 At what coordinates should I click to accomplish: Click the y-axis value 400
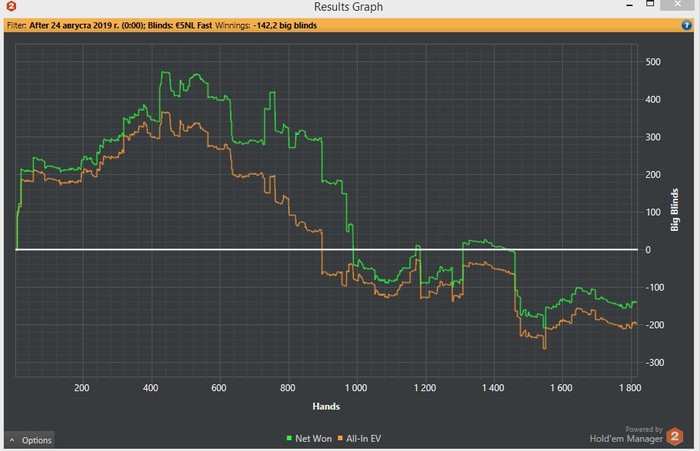pos(653,100)
